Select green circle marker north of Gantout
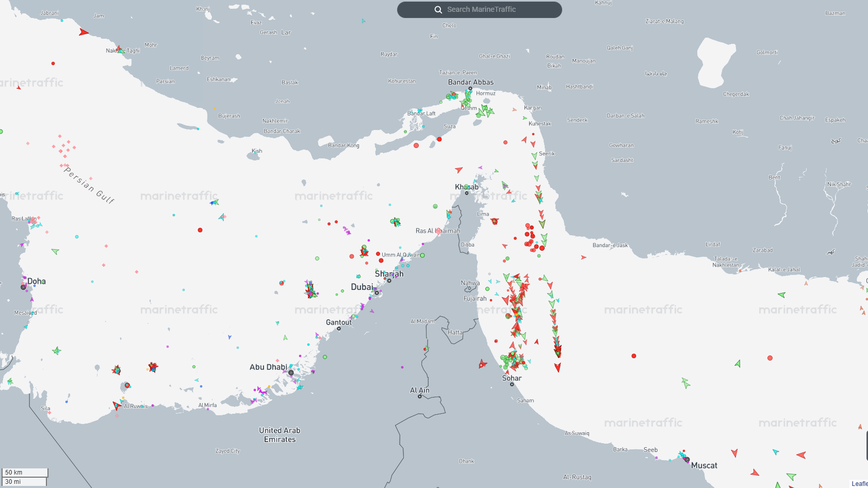 (342, 291)
